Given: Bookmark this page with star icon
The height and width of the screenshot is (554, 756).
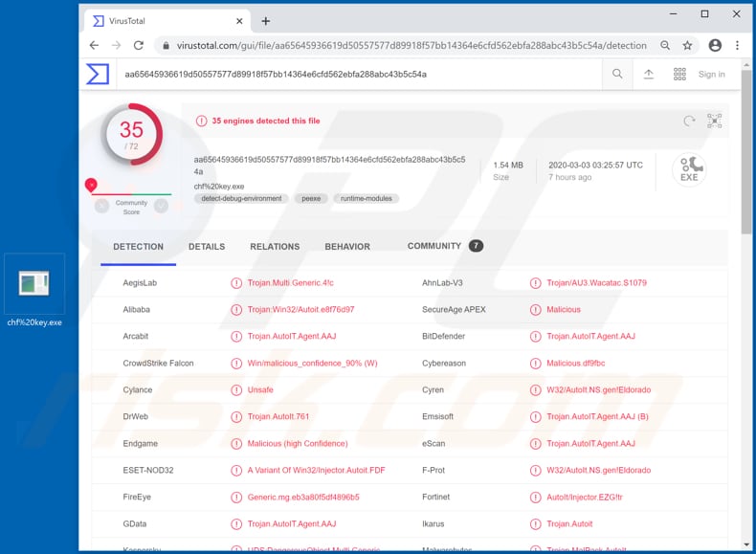Looking at the screenshot, I should [x=687, y=45].
